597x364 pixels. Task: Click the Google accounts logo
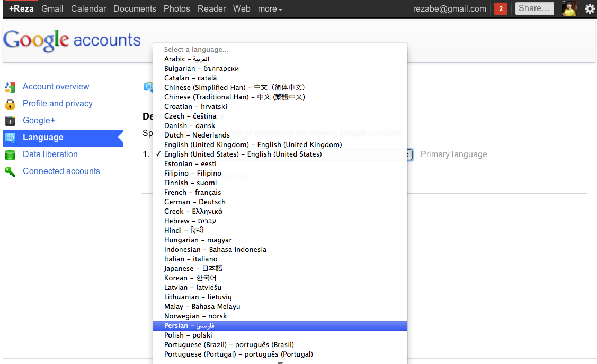tap(72, 40)
